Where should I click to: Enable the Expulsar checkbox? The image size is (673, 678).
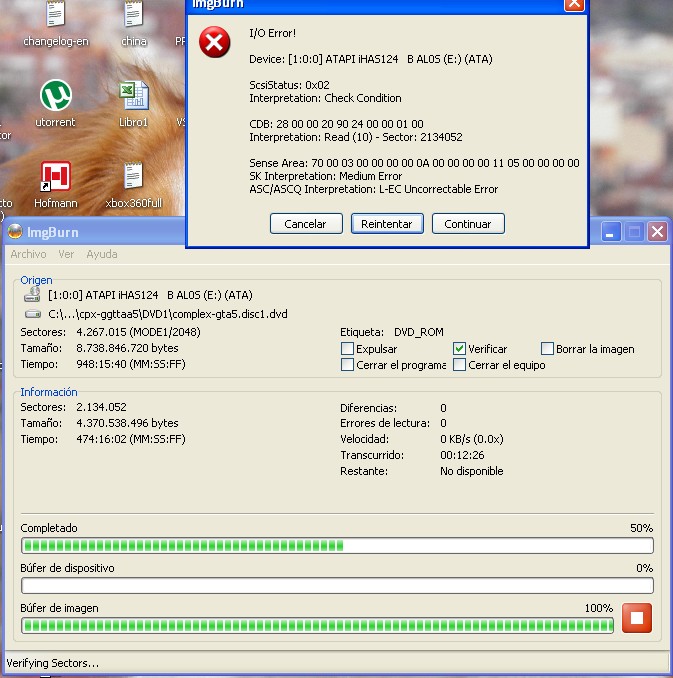[347, 349]
